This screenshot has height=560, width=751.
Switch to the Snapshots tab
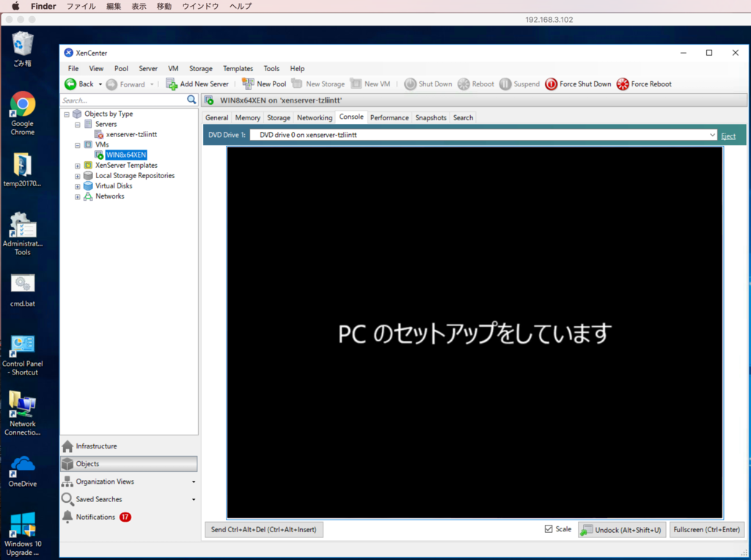click(431, 118)
